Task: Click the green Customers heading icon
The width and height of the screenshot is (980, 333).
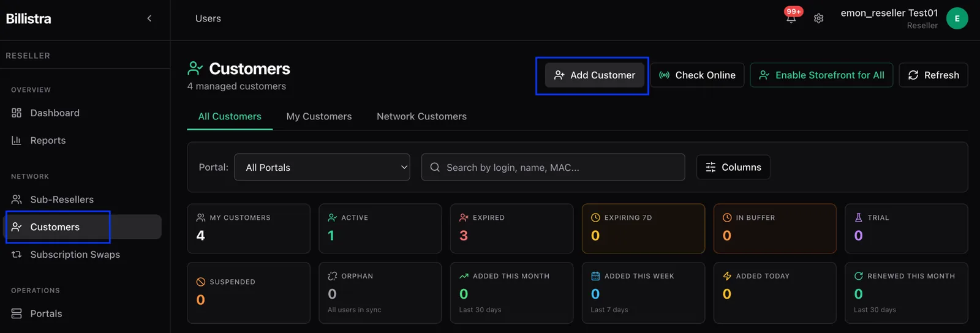Action: point(195,69)
